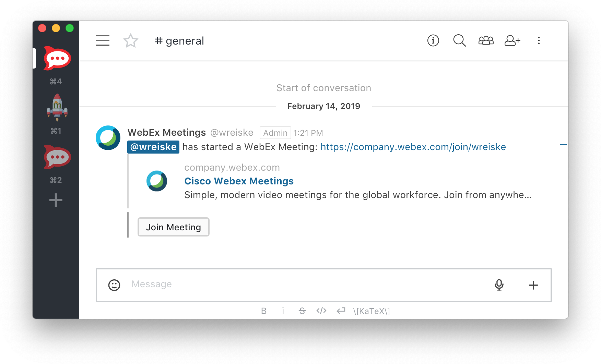Open the Cisco Webex Meetings preview title
This screenshot has width=601, height=364.
click(239, 181)
